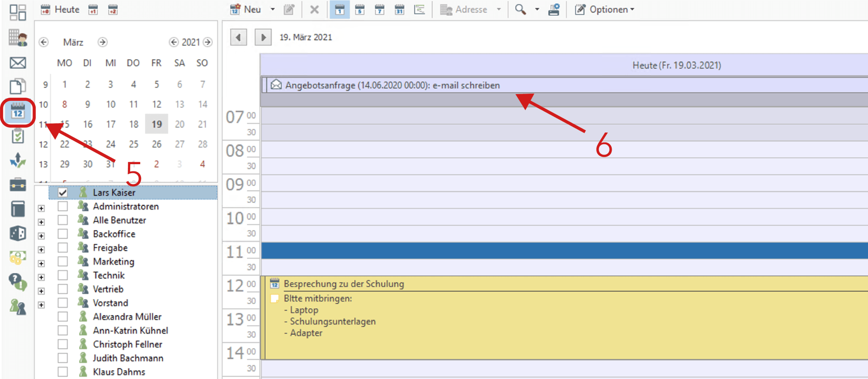
Task: Click the Heute button
Action: (61, 9)
